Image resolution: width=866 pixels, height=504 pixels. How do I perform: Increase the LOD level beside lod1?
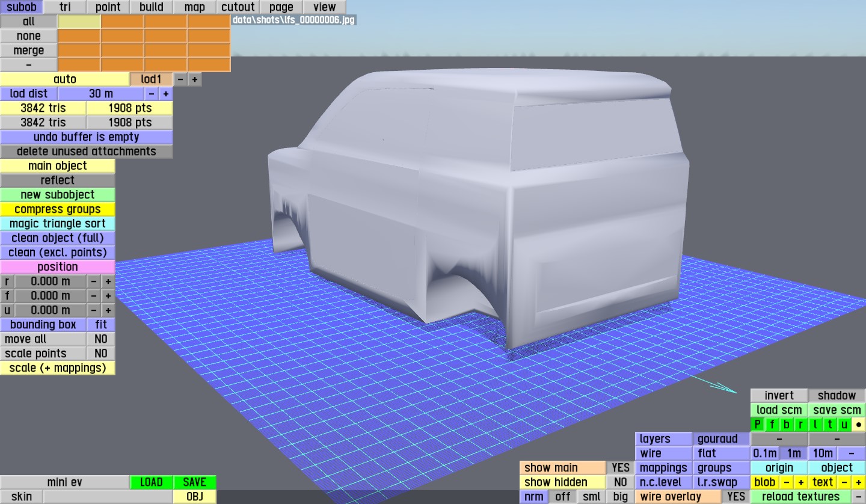click(195, 79)
